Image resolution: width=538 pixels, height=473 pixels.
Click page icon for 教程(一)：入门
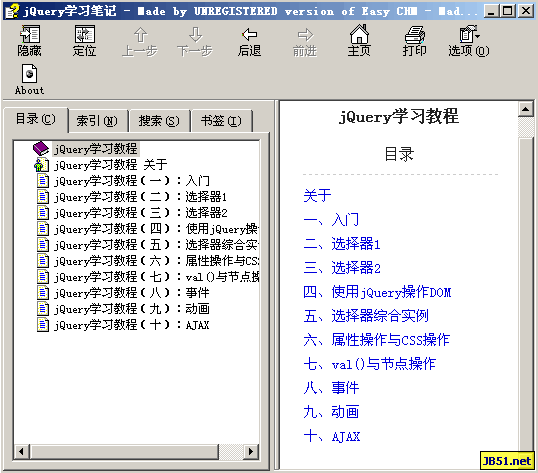[x=43, y=180]
